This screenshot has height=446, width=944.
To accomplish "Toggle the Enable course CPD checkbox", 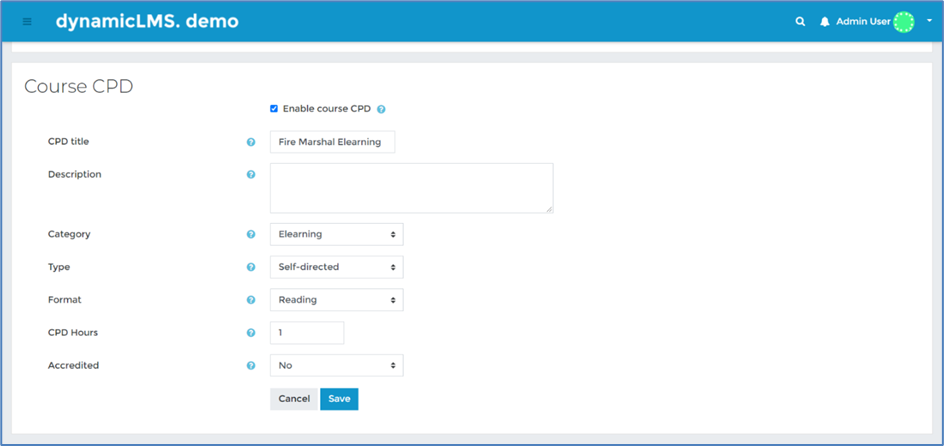I will click(274, 109).
